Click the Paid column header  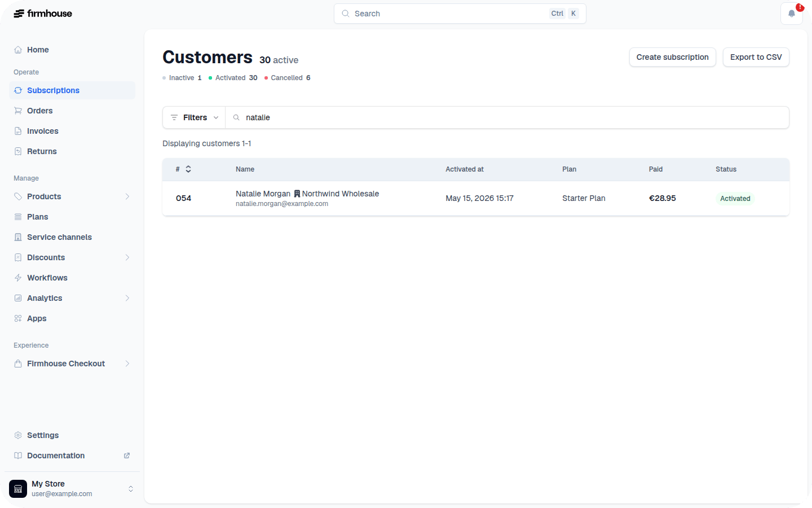pyautogui.click(x=656, y=169)
